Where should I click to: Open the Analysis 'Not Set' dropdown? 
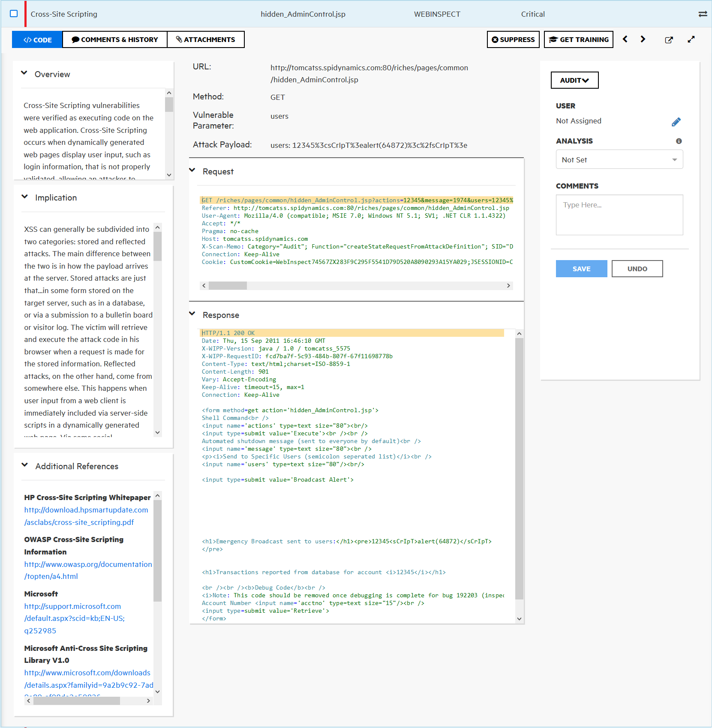(619, 160)
